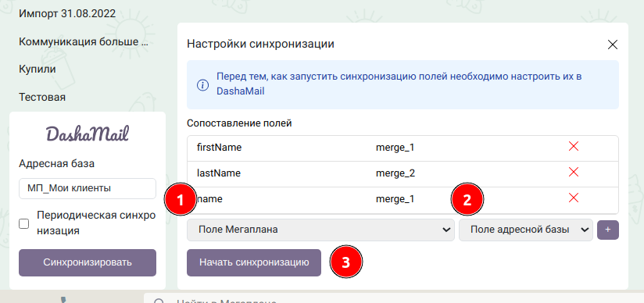Click the Начать синхронизацию button
Image resolution: width=644 pixels, height=303 pixels.
coord(254,262)
